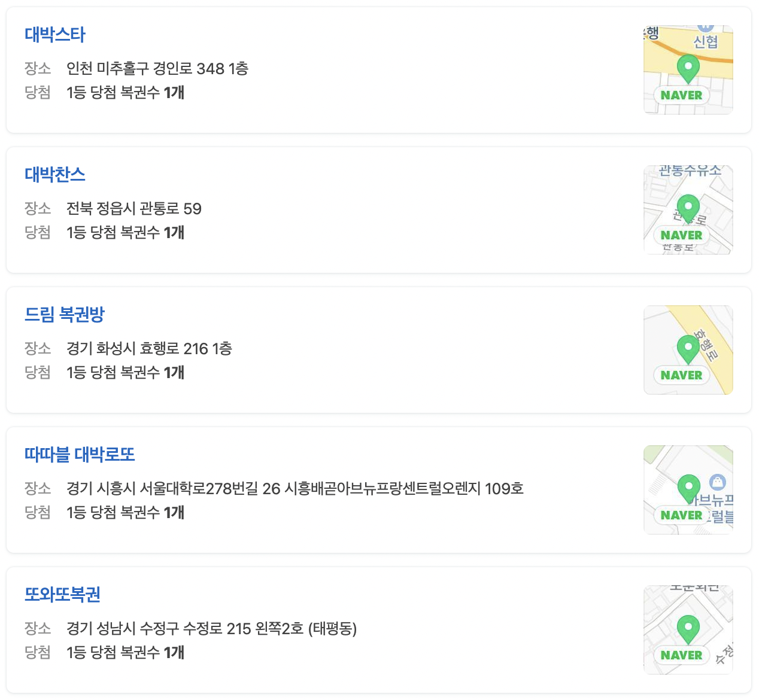Image resolution: width=759 pixels, height=700 pixels.
Task: Open the 드림 복권방 store link
Action: coord(65,315)
